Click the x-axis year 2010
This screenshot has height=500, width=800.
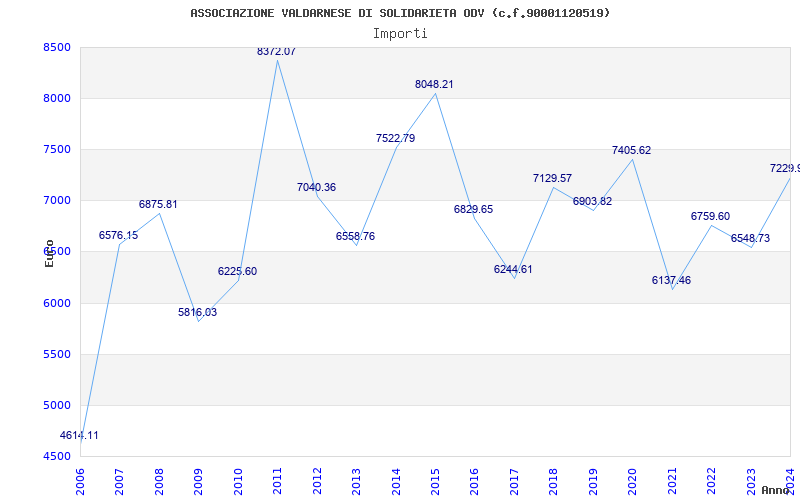coord(238,481)
